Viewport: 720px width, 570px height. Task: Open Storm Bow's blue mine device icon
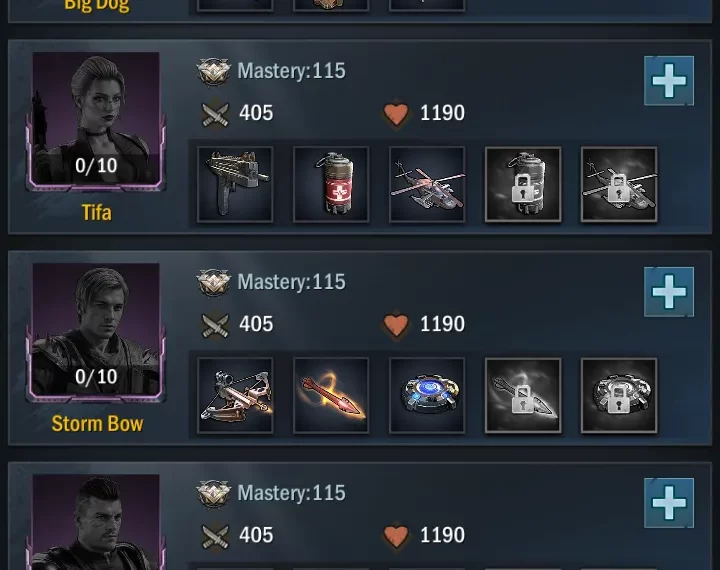tap(427, 395)
